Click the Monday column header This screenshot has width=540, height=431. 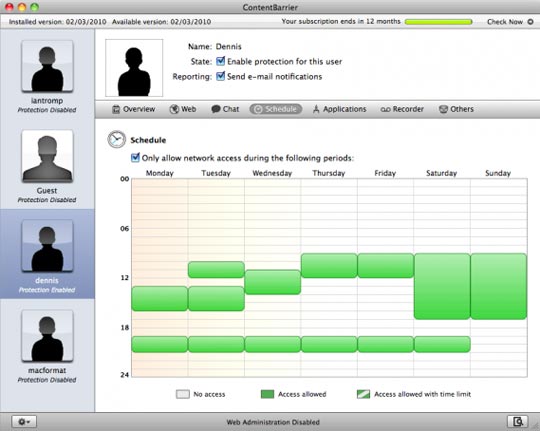160,173
